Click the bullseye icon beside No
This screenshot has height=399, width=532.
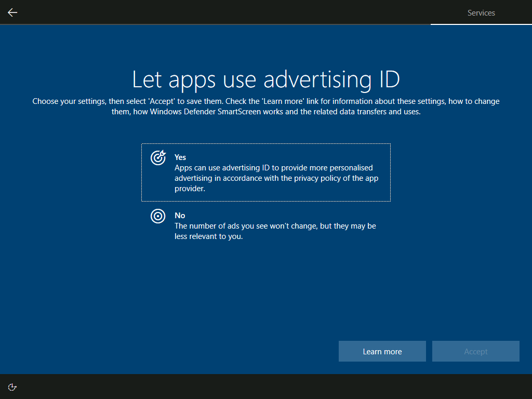158,216
